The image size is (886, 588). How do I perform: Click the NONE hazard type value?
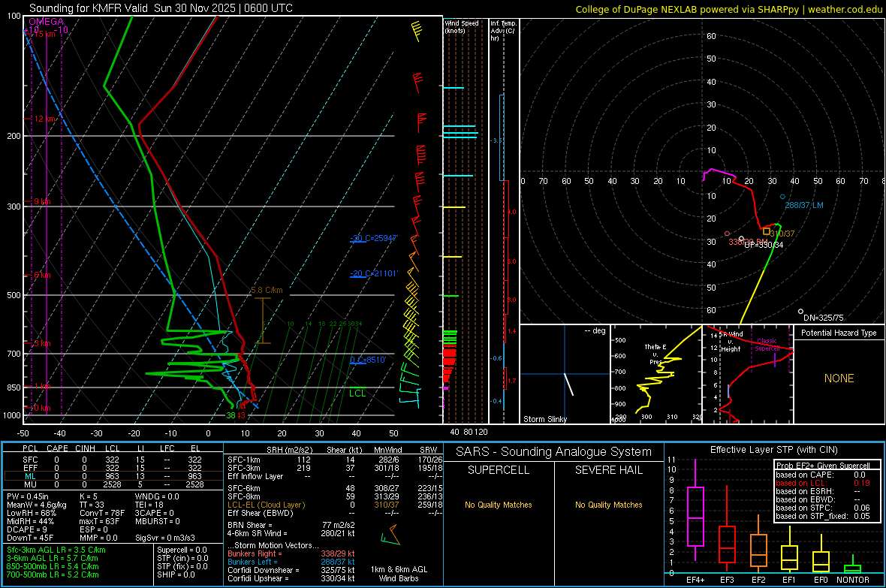[x=839, y=378]
